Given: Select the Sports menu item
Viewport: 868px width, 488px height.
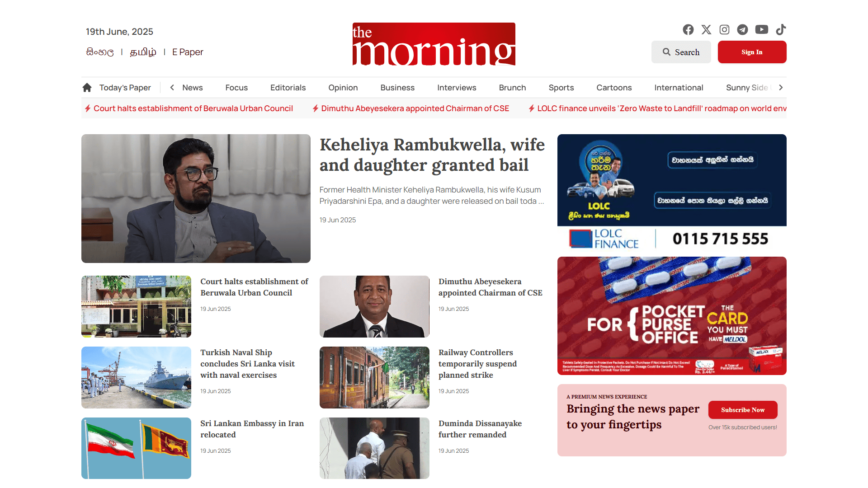Looking at the screenshot, I should coord(561,88).
